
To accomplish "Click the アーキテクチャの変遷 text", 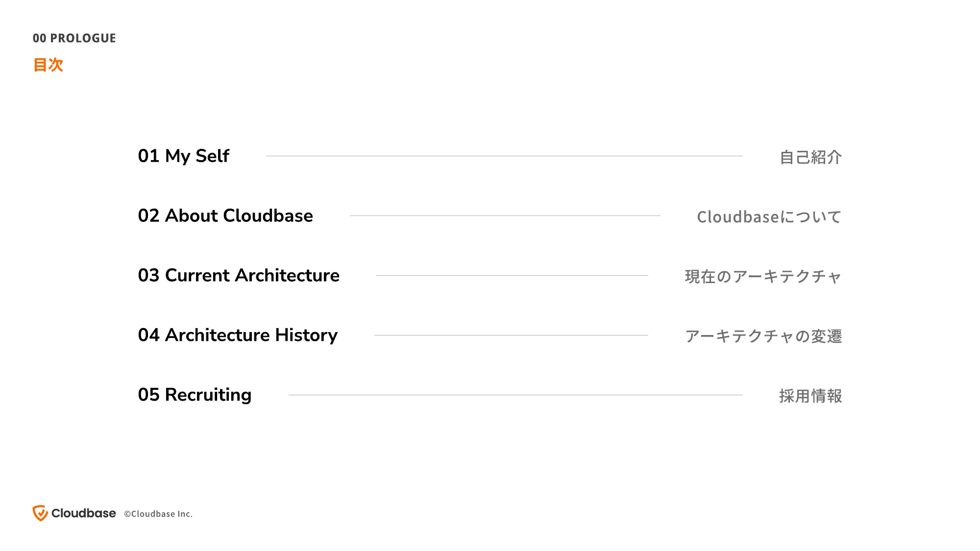I will [x=763, y=336].
